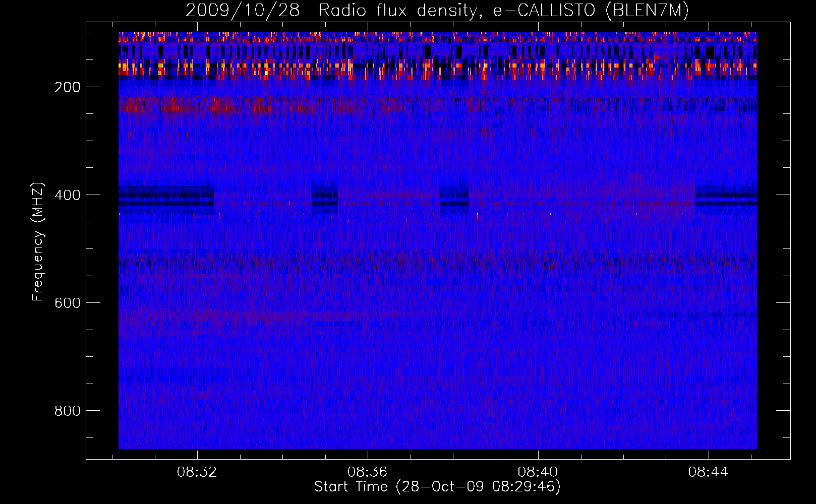Click the 600 frequency tick label
The height and width of the screenshot is (504, 816).
(x=68, y=303)
